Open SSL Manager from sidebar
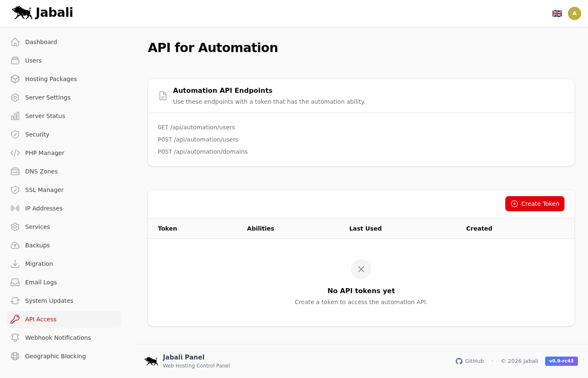 44,190
